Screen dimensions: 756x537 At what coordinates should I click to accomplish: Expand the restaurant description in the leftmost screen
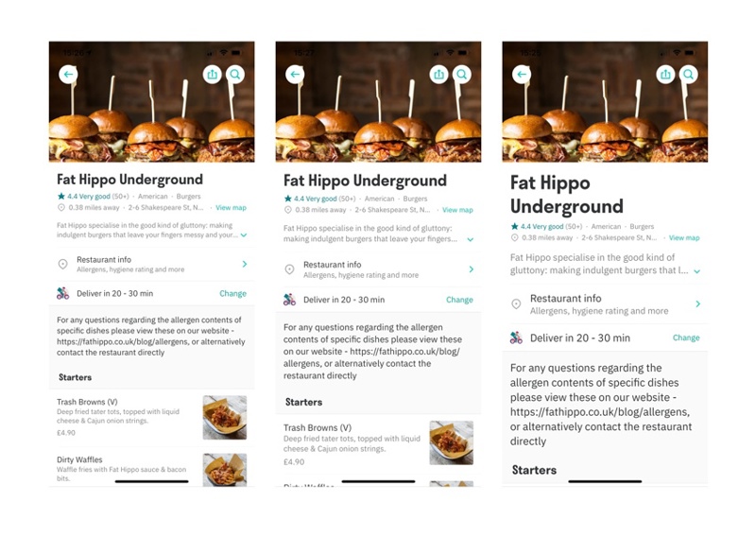tap(244, 235)
